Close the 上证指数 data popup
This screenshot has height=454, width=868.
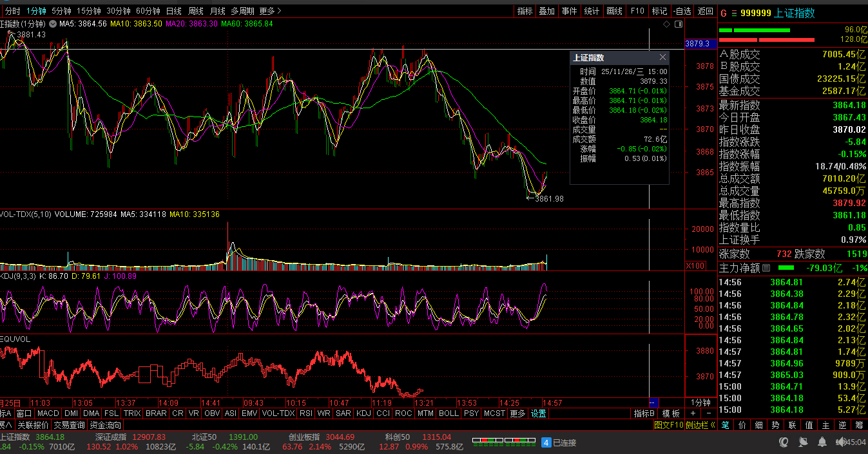(662, 57)
